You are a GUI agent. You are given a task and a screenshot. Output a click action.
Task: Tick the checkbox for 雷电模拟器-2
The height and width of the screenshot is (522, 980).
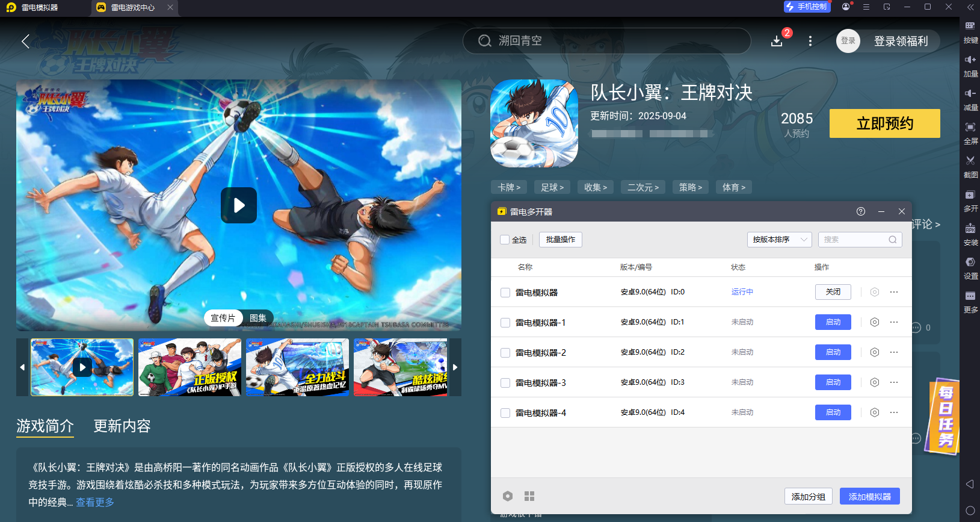coord(505,353)
